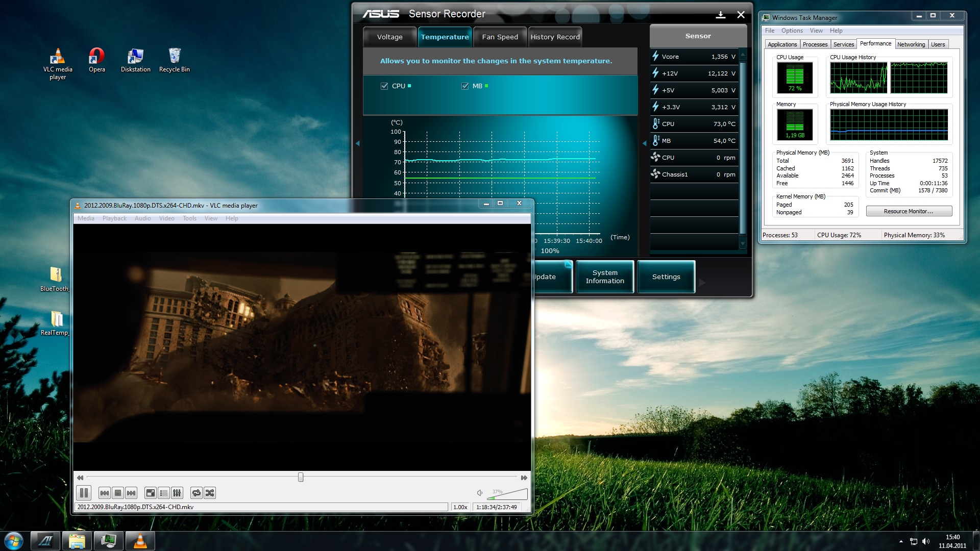Select the +3.3V sensor row
Image resolution: width=980 pixels, height=551 pixels.
click(x=694, y=107)
